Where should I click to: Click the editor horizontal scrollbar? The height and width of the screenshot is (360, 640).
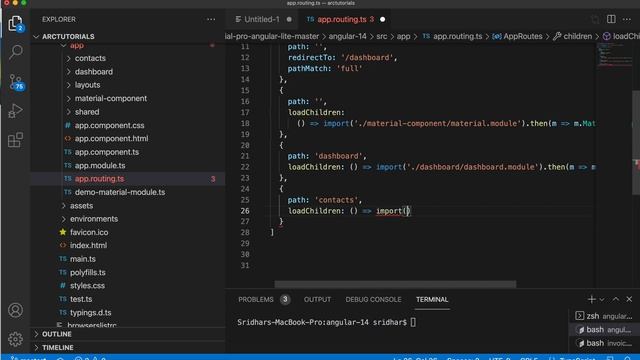tap(395, 284)
